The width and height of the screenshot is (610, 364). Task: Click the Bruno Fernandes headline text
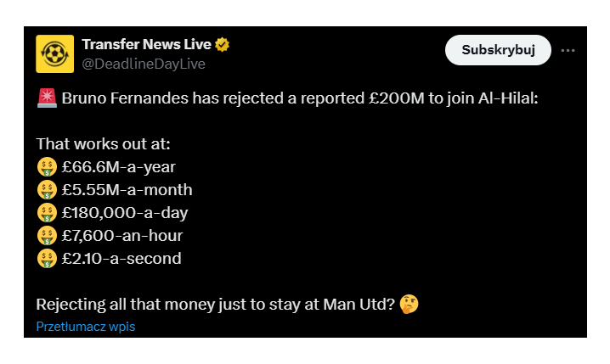(x=300, y=98)
